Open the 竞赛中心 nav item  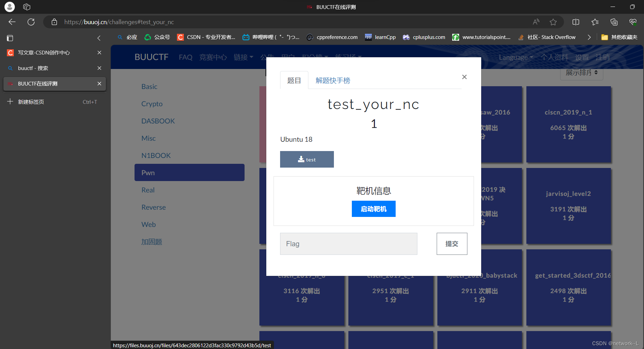point(213,57)
